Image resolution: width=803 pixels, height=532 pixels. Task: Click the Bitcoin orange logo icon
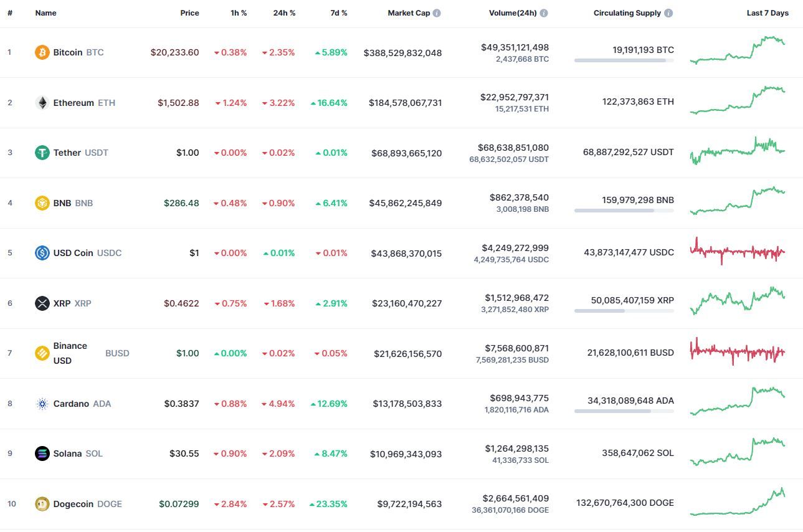[42, 52]
